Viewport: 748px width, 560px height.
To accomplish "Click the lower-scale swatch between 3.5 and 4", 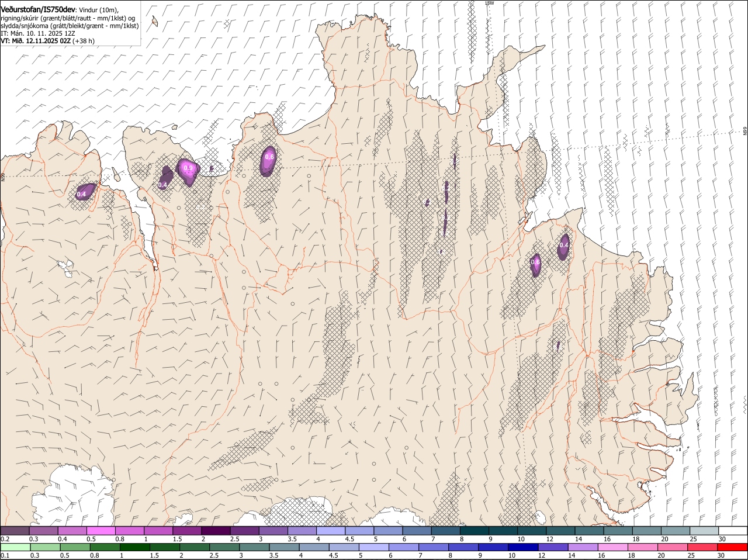I will click(284, 547).
